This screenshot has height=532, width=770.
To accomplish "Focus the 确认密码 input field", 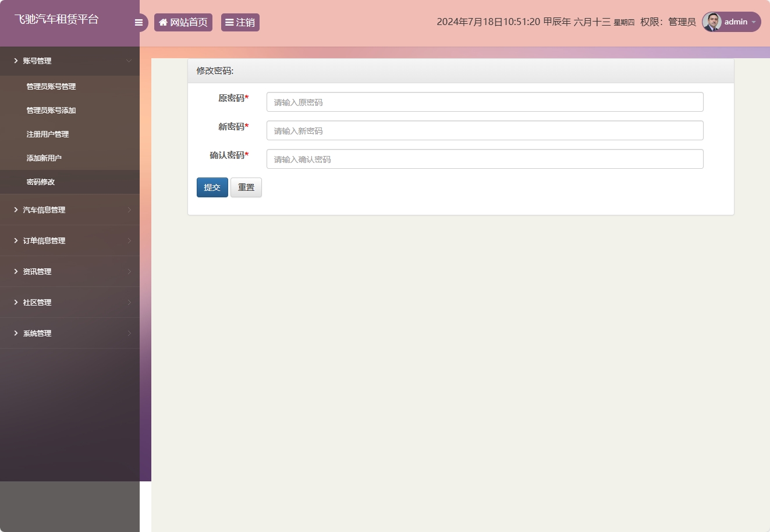I will click(485, 159).
